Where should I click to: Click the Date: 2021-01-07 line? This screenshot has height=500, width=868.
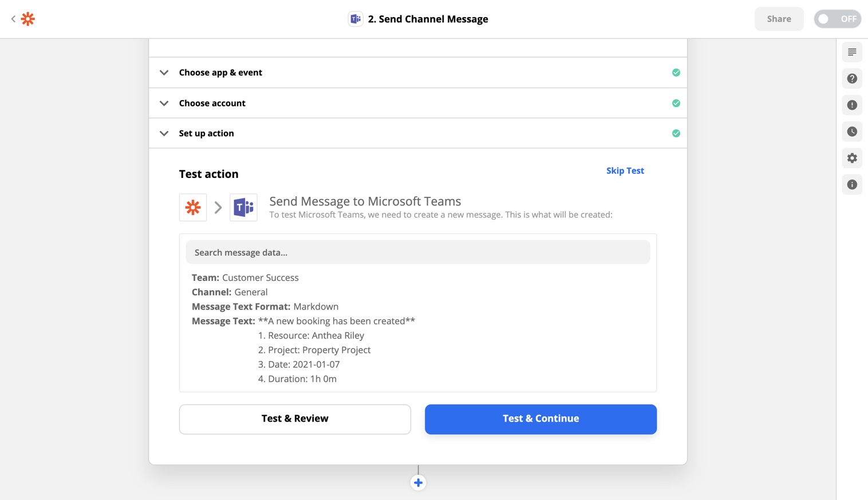point(299,364)
